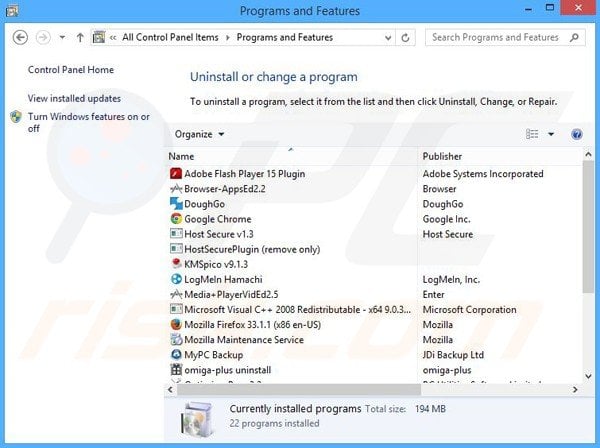This screenshot has height=448, width=600.
Task: Select the omiga-plus uninstall icon
Action: (176, 370)
